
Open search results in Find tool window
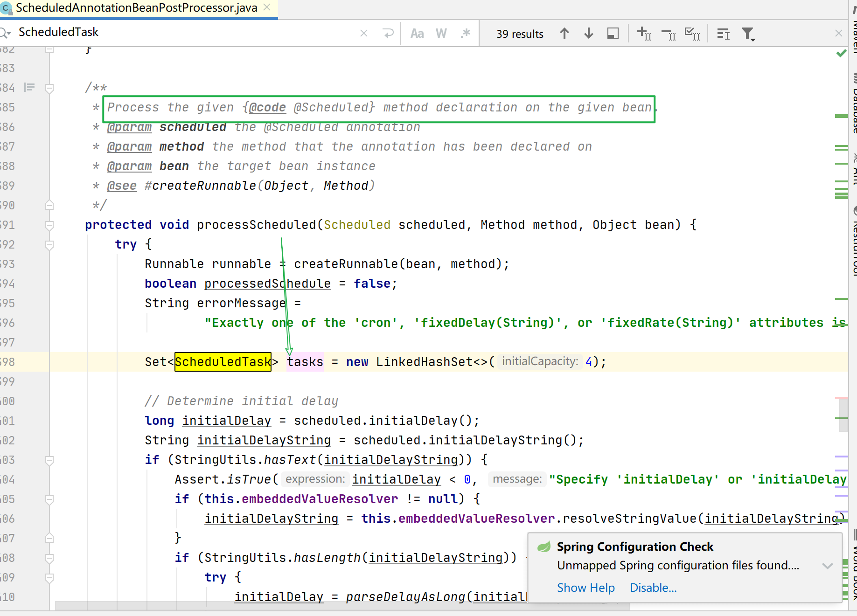coord(613,33)
